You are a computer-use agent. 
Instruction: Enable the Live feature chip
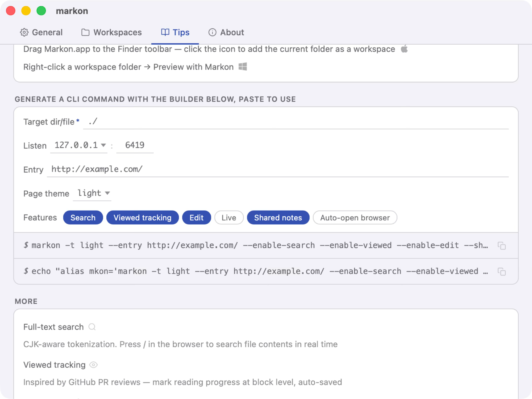point(229,218)
